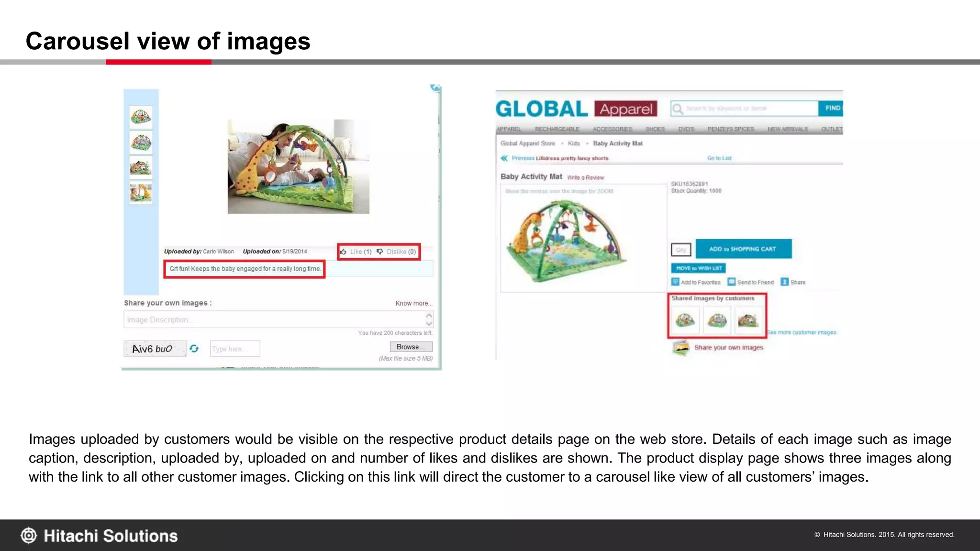Open the OUTLET menu
980x551 pixels.
click(832, 129)
